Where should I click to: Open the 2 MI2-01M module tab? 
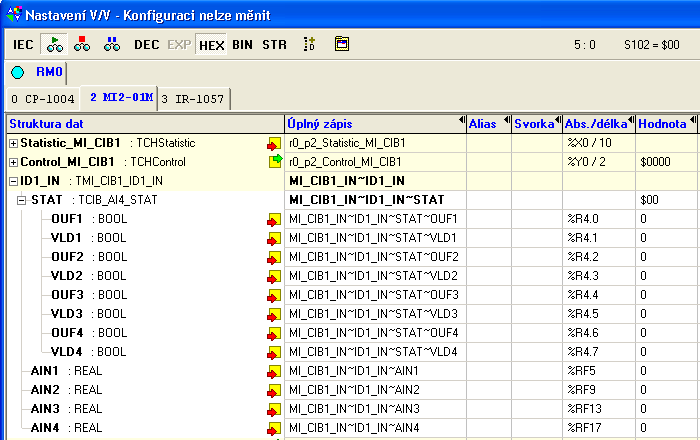tap(121, 97)
